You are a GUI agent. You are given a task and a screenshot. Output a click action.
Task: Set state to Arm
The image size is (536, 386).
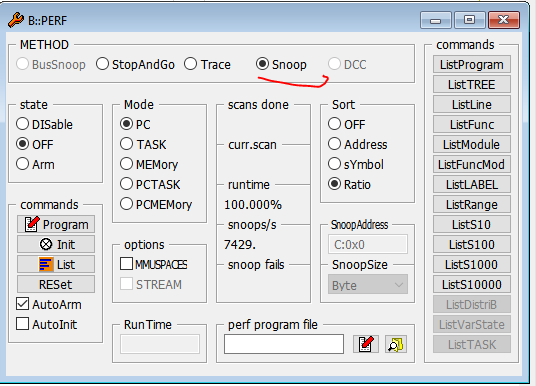(x=35, y=164)
